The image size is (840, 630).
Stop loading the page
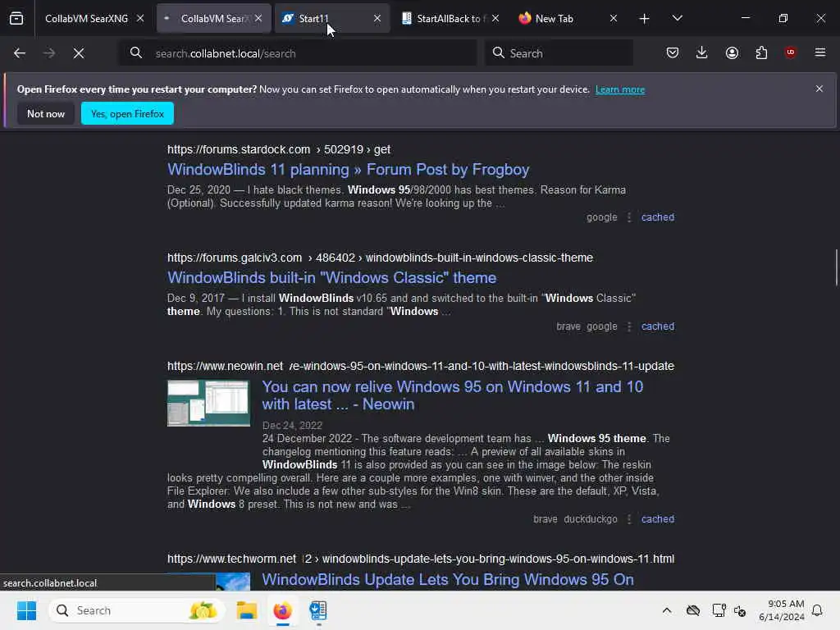79,53
